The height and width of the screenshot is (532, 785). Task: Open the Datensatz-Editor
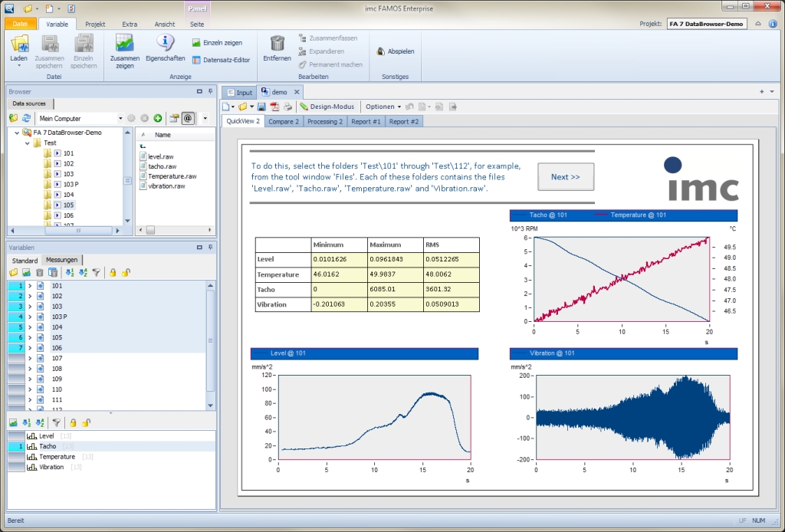pos(221,60)
